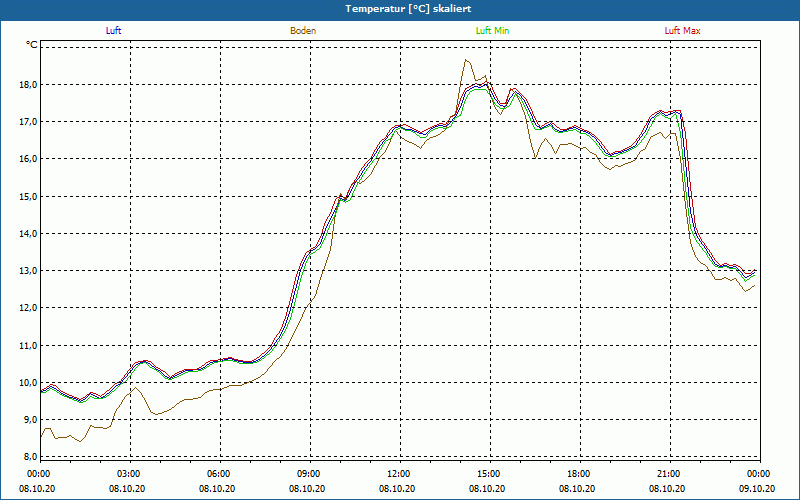Screen dimensions: 800x500
Task: Click the 09:00 time axis label
Action: tap(310, 474)
